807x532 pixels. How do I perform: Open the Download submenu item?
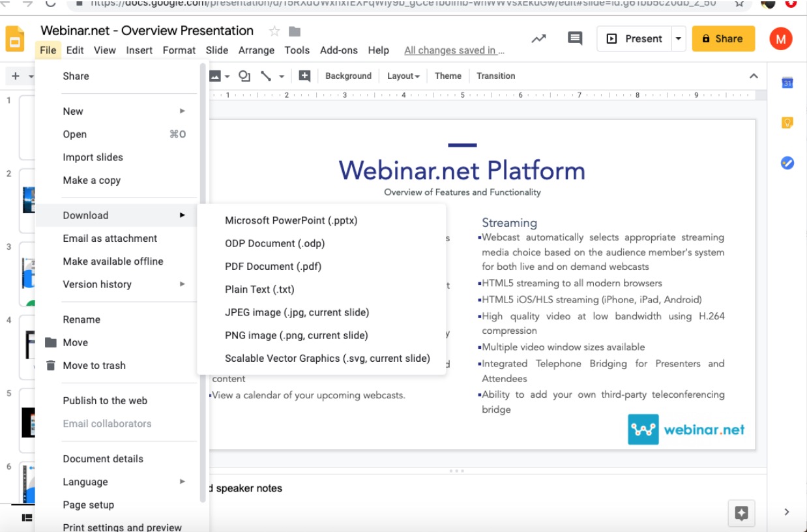(x=116, y=216)
